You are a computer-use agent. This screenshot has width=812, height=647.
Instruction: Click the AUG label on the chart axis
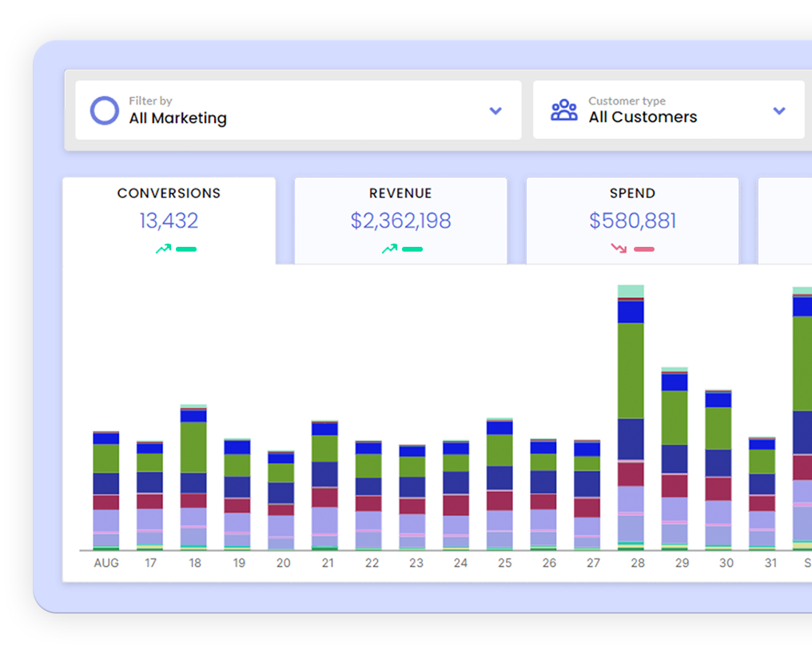(x=105, y=563)
